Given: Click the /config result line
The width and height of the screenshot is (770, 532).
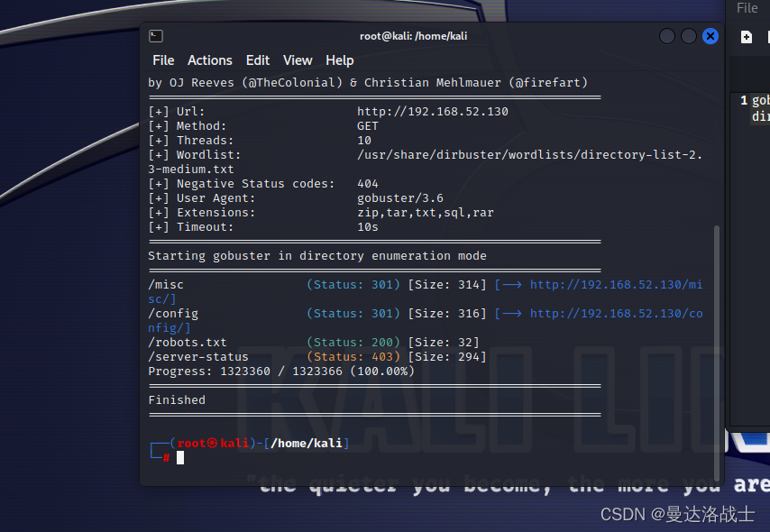Looking at the screenshot, I should (426, 321).
